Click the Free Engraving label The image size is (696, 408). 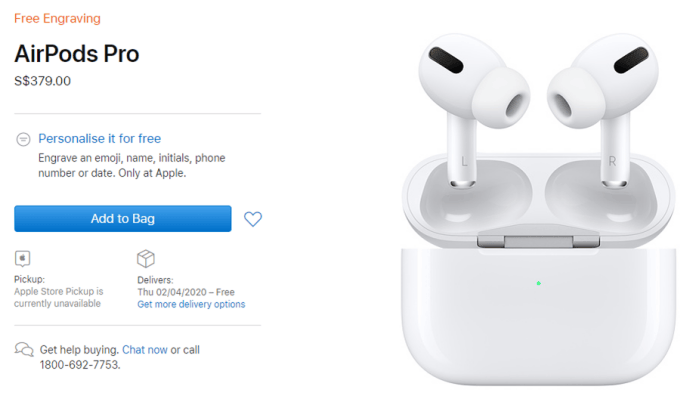pos(57,19)
